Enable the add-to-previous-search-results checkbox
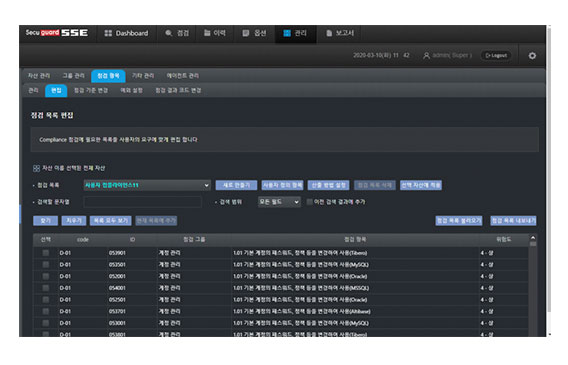This screenshot has height=365, width=568. [x=309, y=202]
